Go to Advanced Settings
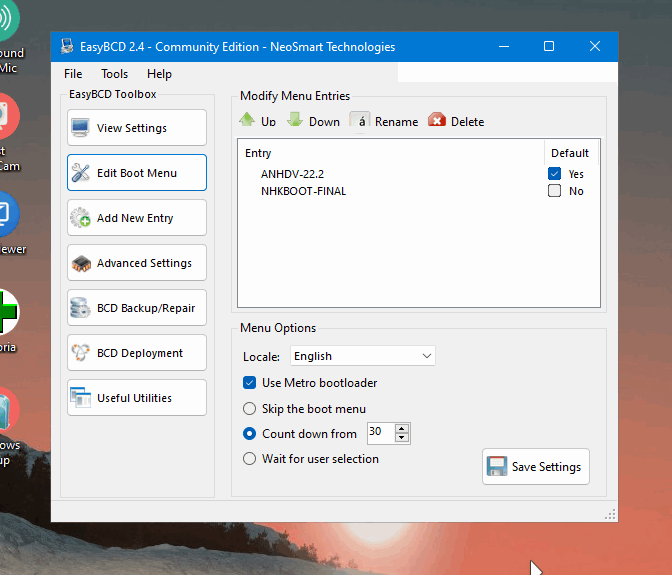 click(137, 263)
